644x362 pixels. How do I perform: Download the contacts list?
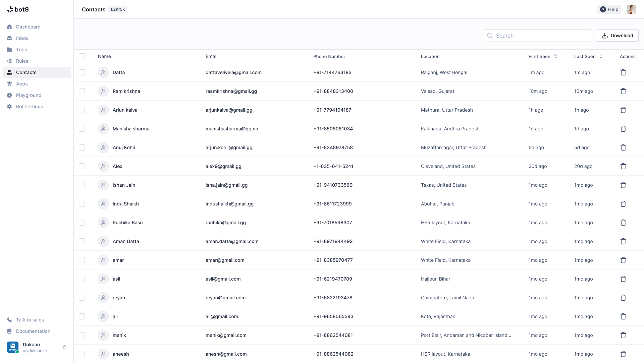pyautogui.click(x=617, y=36)
